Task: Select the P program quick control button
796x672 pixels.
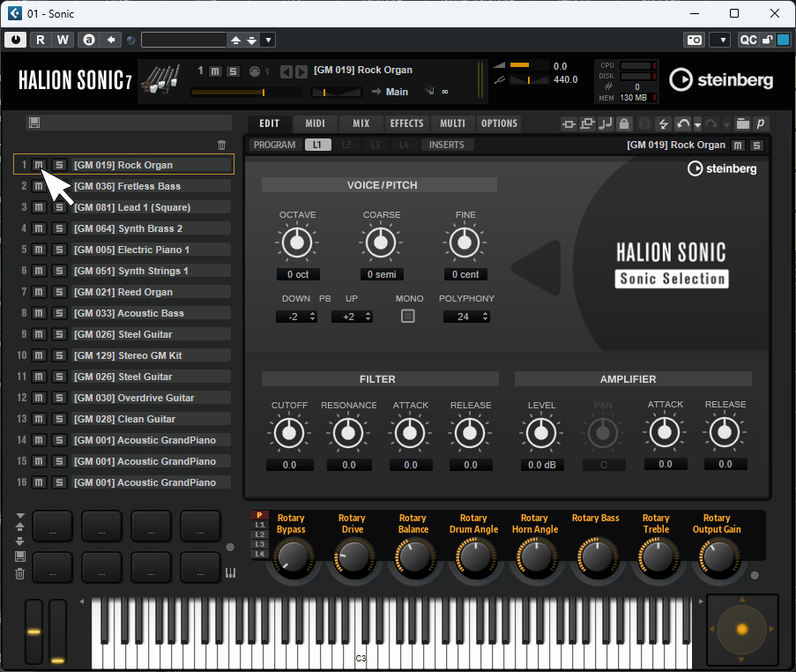Action: 259,515
